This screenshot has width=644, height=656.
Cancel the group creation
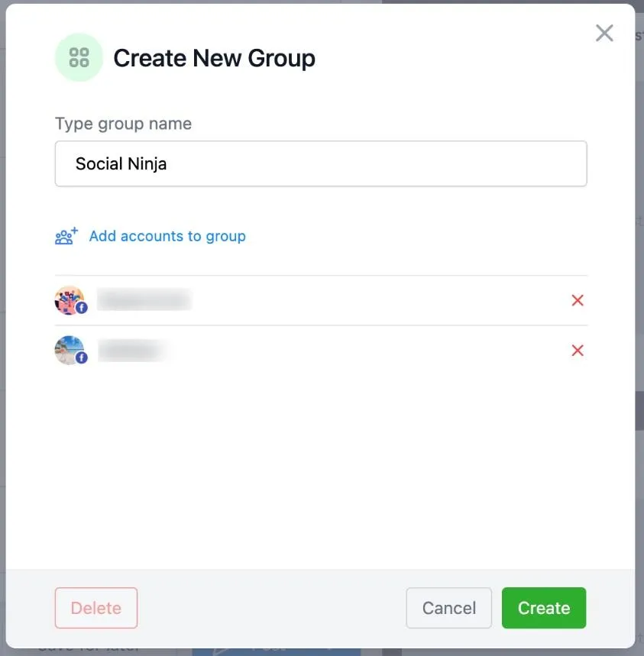tap(449, 608)
